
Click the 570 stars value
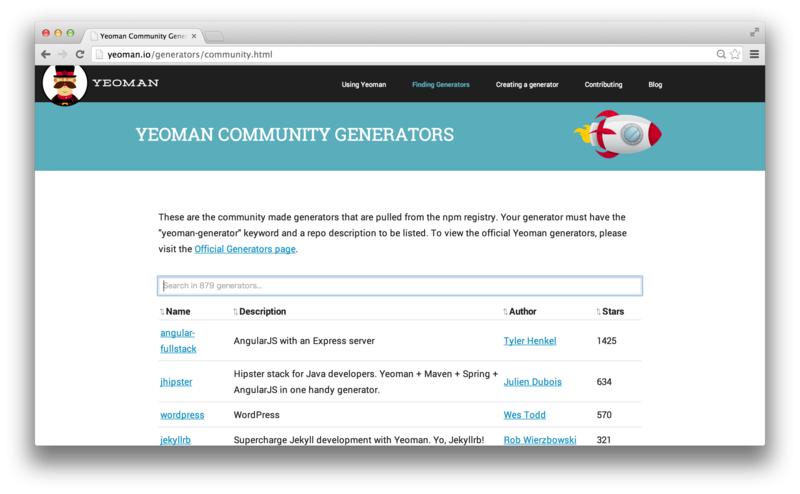604,415
